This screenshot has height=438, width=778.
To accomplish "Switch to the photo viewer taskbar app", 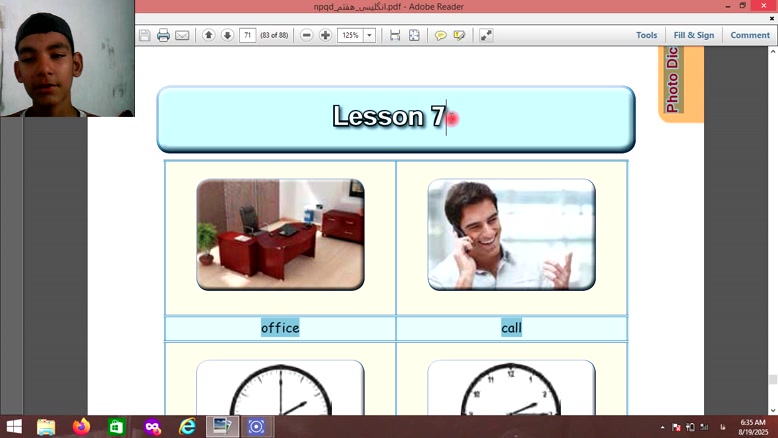I will coord(222,427).
